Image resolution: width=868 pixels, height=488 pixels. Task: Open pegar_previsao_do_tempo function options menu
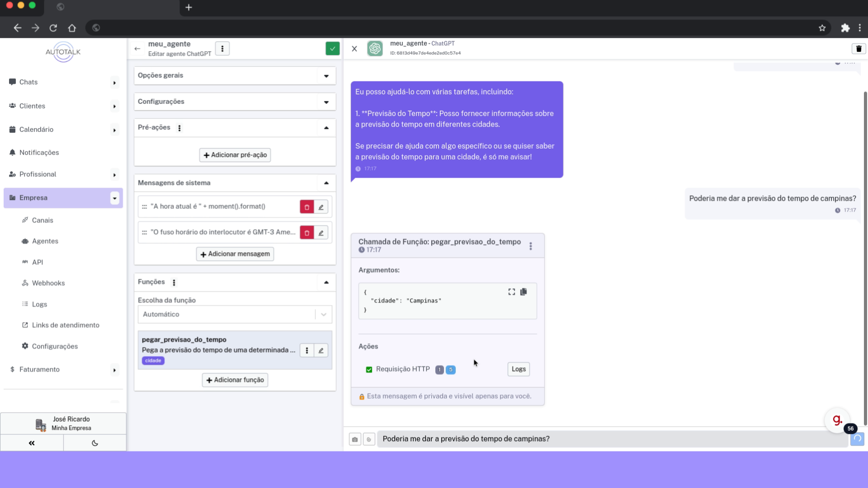307,350
